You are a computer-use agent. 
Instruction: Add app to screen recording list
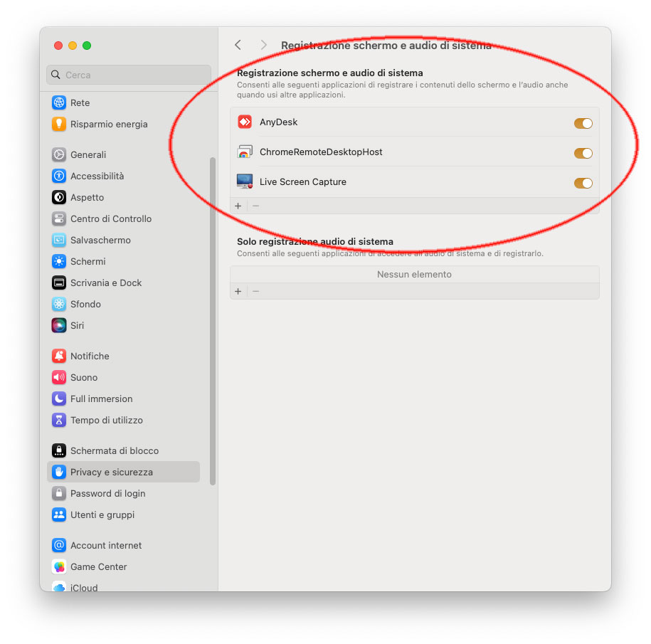pyautogui.click(x=238, y=206)
